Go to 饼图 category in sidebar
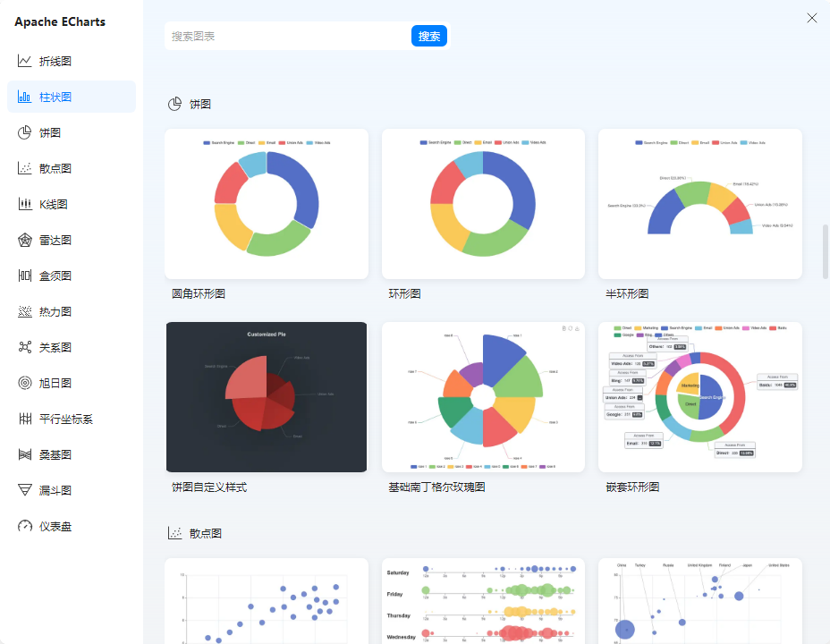 pos(72,132)
